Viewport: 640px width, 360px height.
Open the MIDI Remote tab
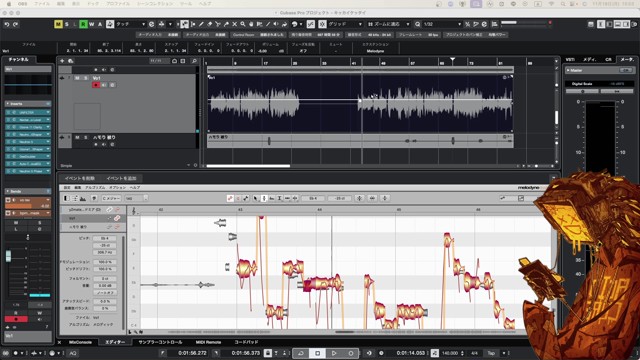[208, 342]
